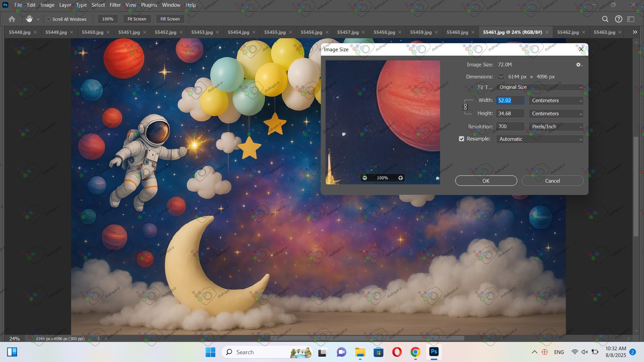Open Image Size settings gear icon
This screenshot has height=362, width=644.
pos(579,65)
